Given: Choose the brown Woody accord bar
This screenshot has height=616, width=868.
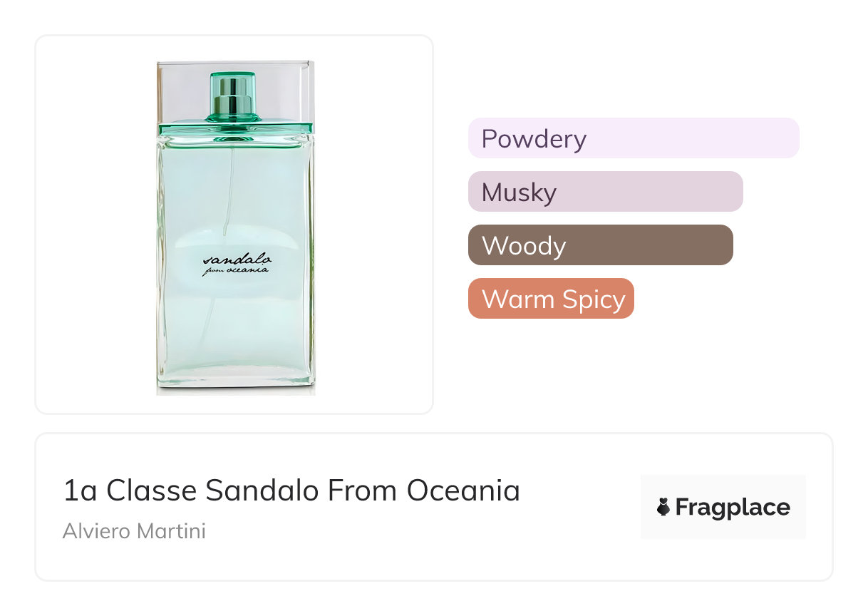Looking at the screenshot, I should pos(600,245).
